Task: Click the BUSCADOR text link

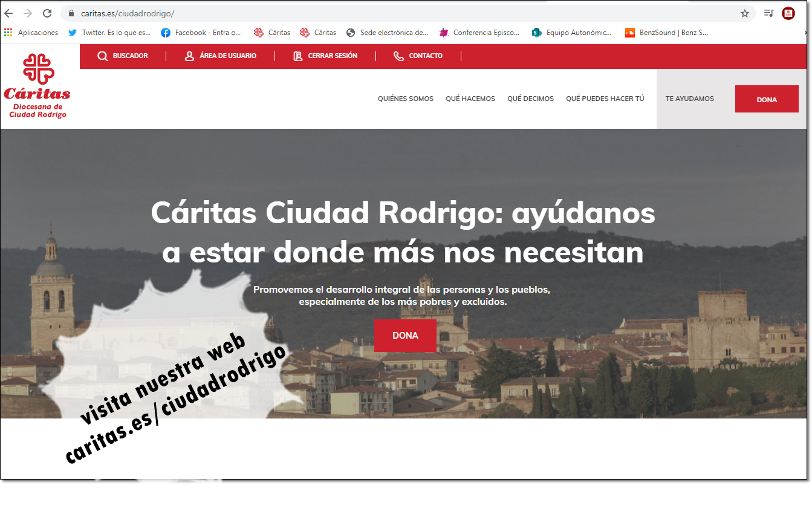Action: [131, 56]
